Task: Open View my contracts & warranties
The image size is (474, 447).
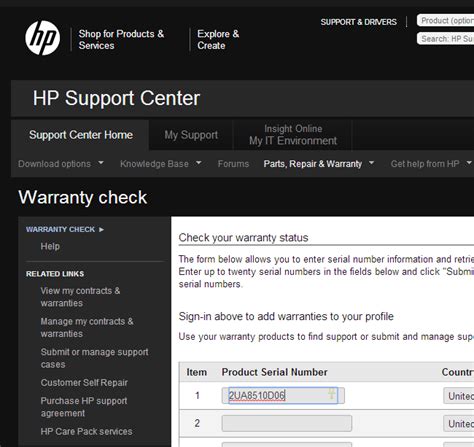Action: click(x=80, y=297)
